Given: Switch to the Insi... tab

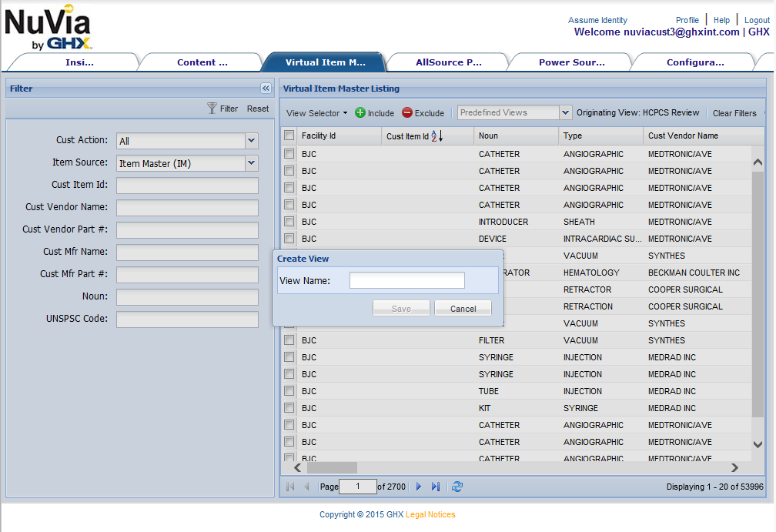Looking at the screenshot, I should [79, 62].
